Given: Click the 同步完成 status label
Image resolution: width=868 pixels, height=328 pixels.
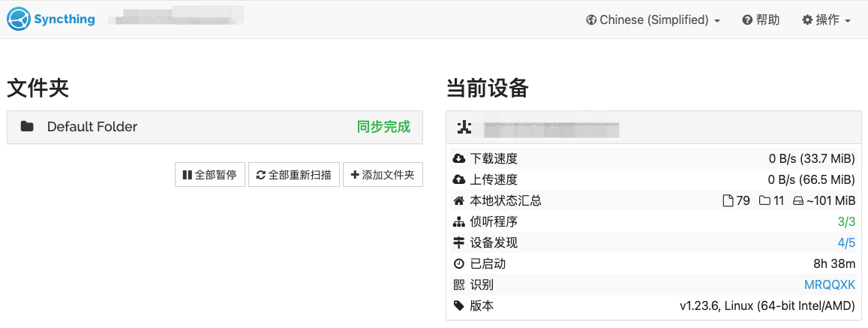Looking at the screenshot, I should pyautogui.click(x=383, y=127).
